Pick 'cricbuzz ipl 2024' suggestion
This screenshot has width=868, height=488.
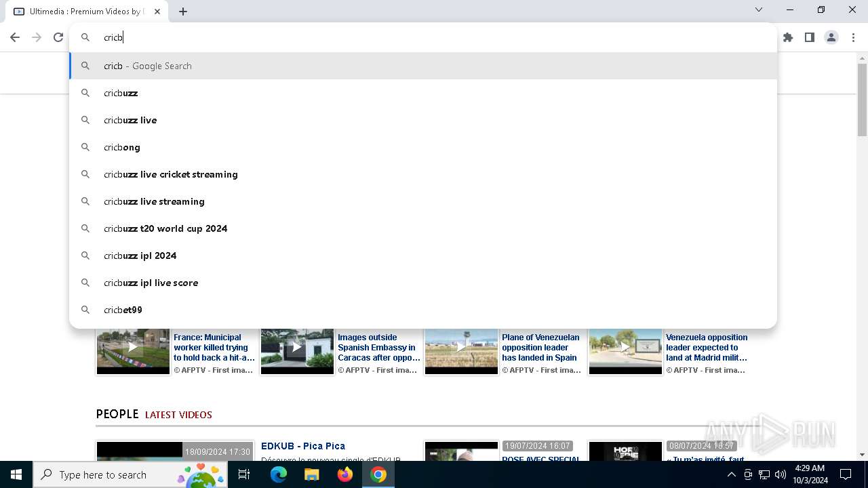click(423, 256)
